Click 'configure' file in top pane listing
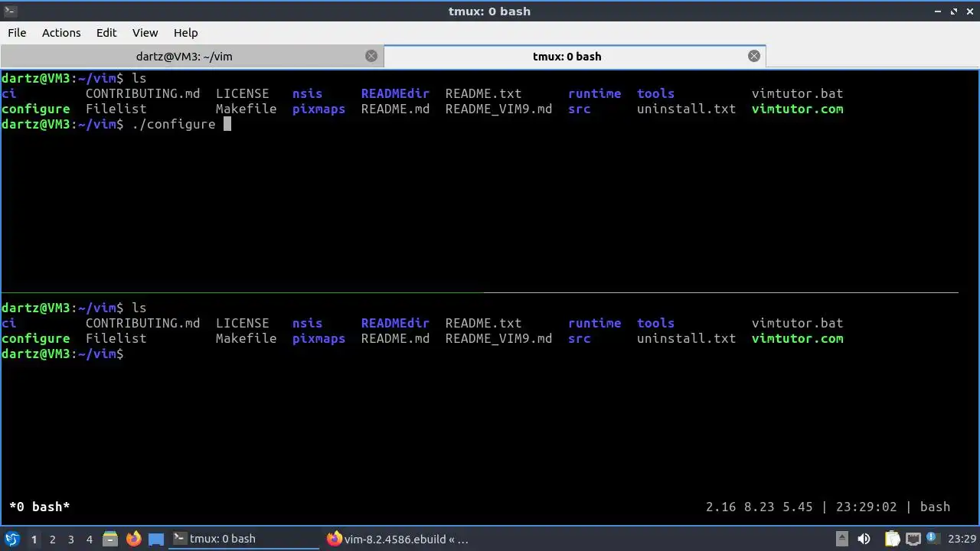The height and width of the screenshot is (551, 980). (35, 109)
